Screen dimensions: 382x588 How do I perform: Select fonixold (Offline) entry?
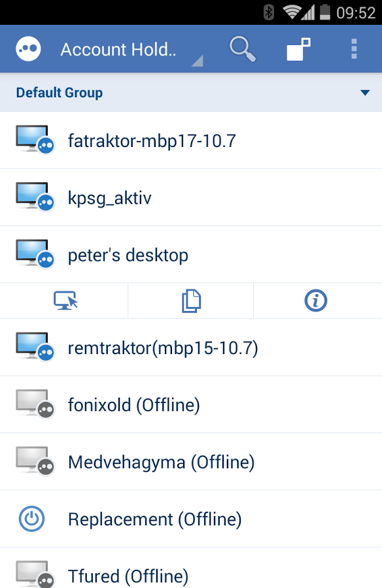pos(191,404)
